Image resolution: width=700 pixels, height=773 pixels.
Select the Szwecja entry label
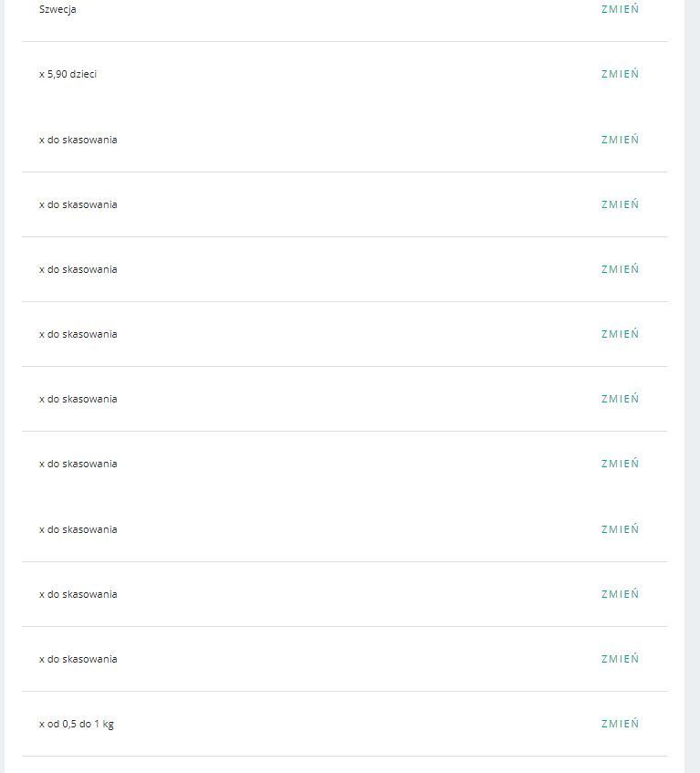pyautogui.click(x=57, y=9)
